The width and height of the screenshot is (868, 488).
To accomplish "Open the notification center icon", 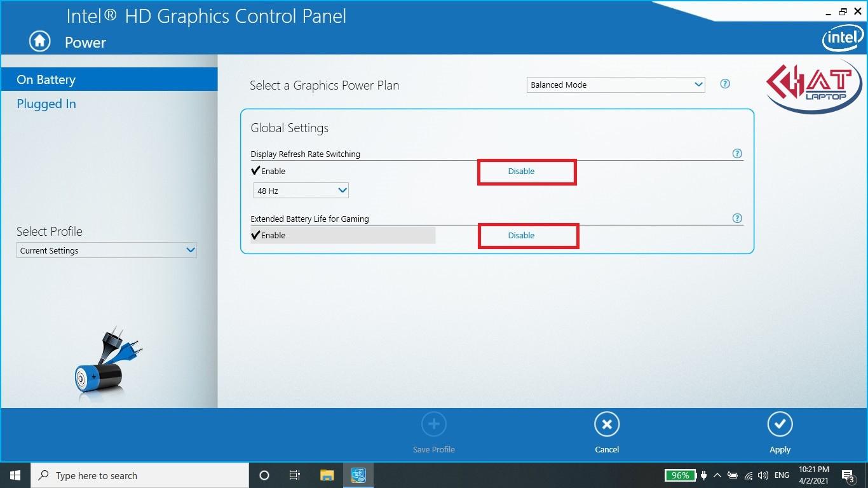I will pyautogui.click(x=848, y=475).
